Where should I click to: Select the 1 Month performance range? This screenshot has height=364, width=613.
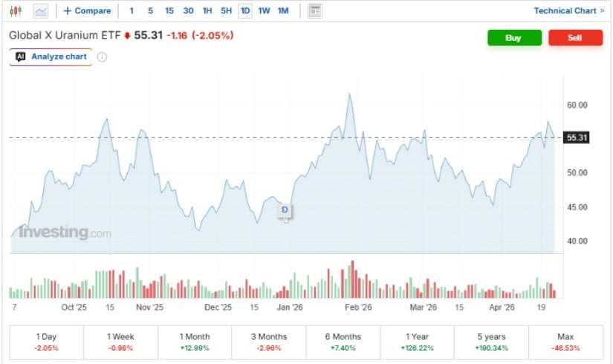point(195,341)
